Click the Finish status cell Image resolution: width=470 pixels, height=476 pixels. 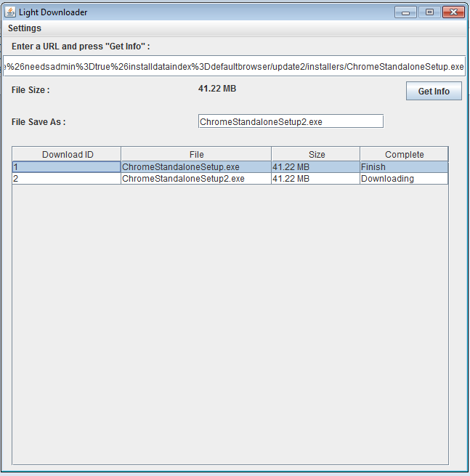pos(404,167)
